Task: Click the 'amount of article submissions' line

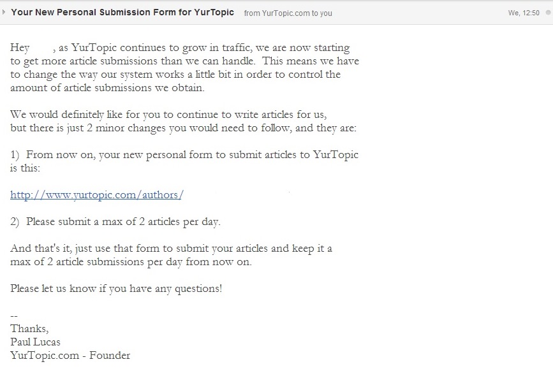Action: [107, 88]
